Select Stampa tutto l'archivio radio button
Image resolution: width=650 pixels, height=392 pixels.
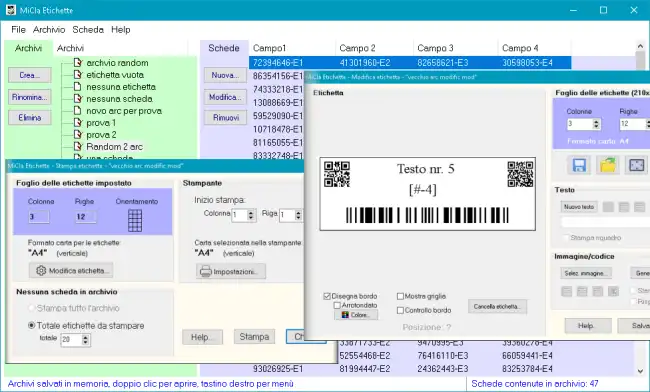pos(32,308)
